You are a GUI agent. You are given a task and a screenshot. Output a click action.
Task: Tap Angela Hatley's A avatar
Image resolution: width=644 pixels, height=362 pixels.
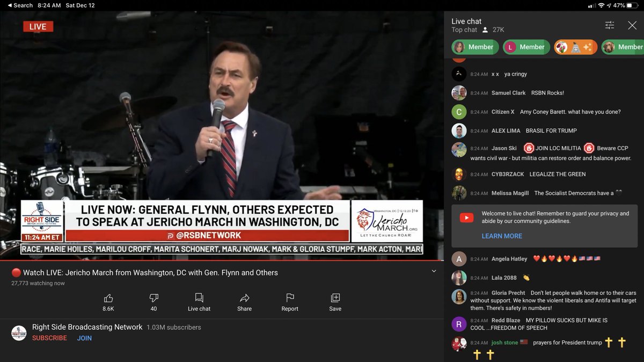(x=459, y=259)
